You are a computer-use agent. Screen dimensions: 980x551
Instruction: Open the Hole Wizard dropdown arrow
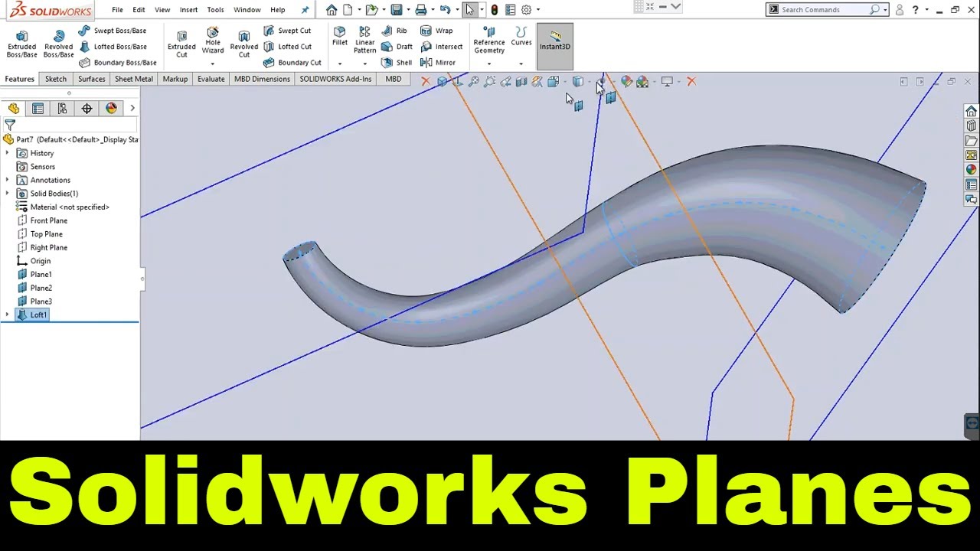click(213, 64)
